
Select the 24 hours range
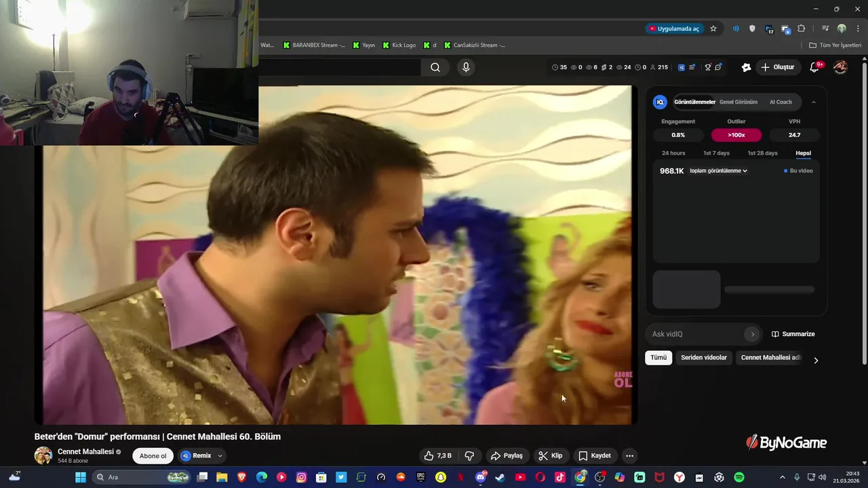tap(673, 153)
